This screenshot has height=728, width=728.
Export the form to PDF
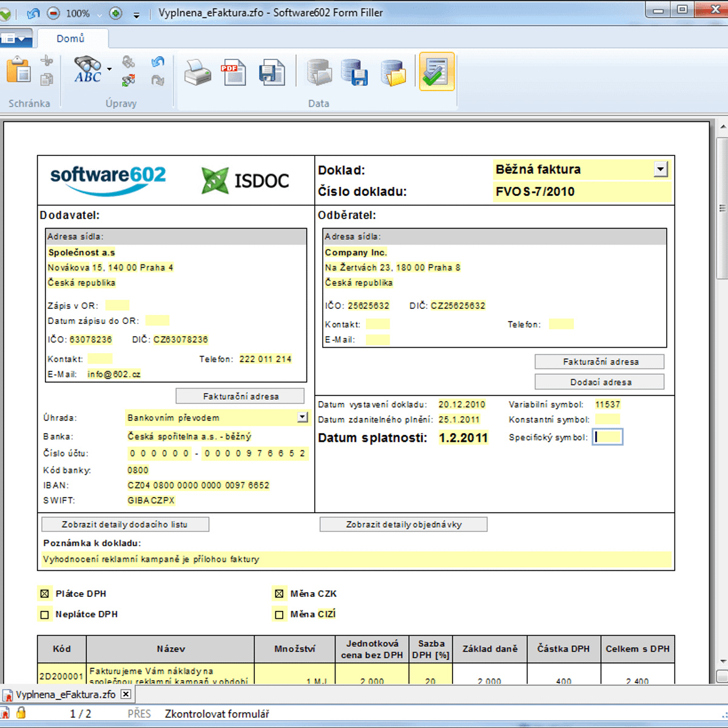234,72
